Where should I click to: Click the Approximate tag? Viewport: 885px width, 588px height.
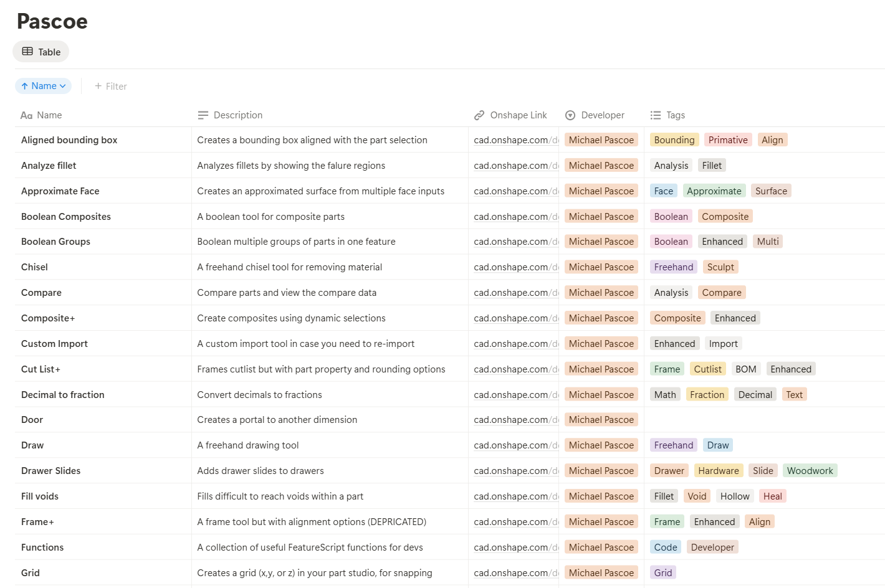[714, 191]
